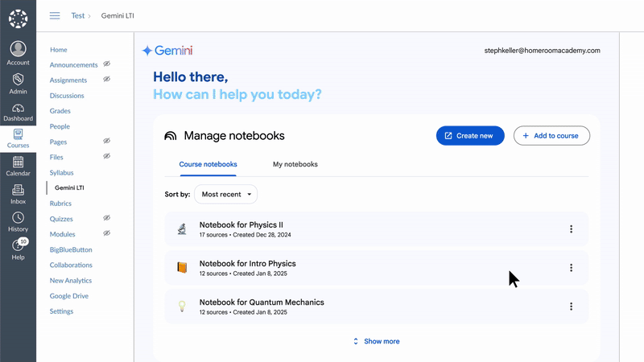Open Settings in course navigation

[61, 311]
